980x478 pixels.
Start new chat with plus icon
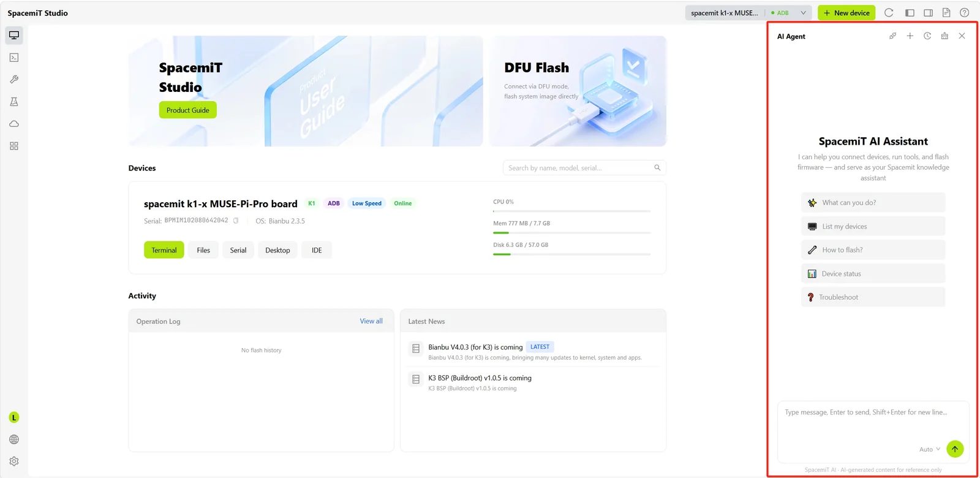coord(910,36)
